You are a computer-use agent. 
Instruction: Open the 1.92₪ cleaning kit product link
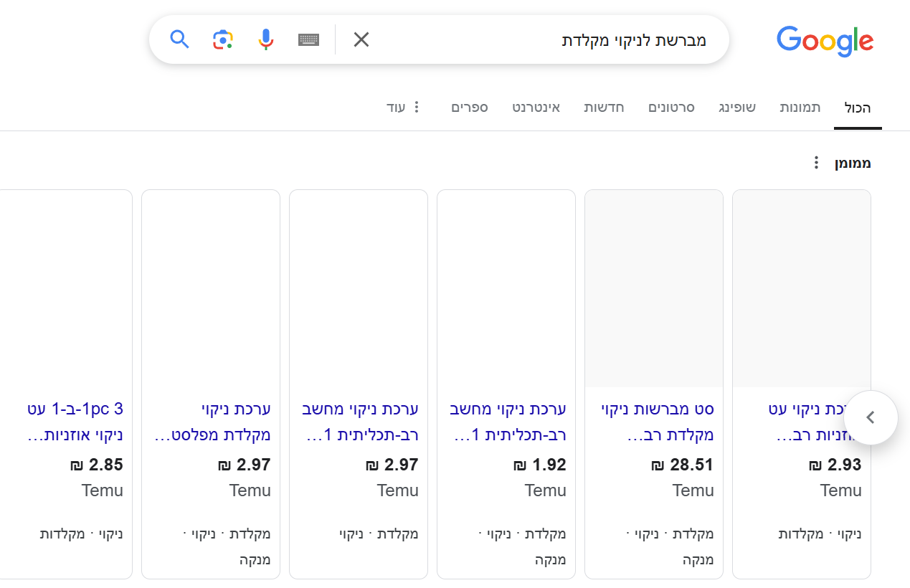[x=506, y=417]
